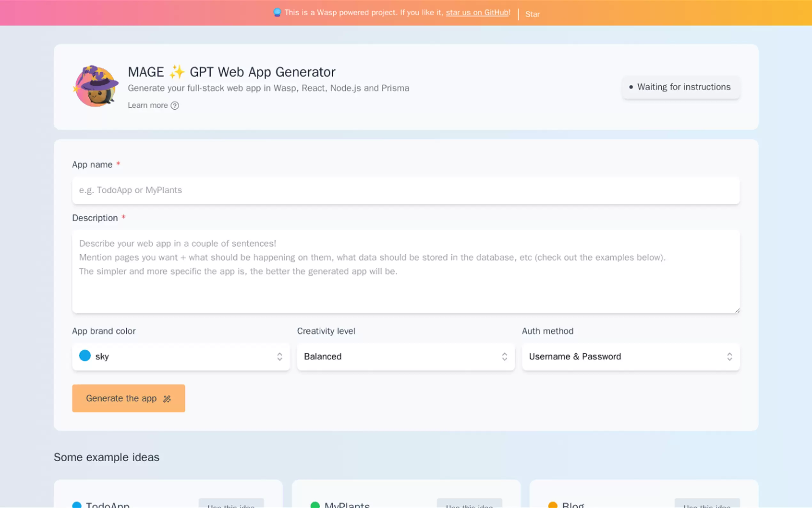Click the 'Creativity level' label
The width and height of the screenshot is (812, 508).
[326, 331]
